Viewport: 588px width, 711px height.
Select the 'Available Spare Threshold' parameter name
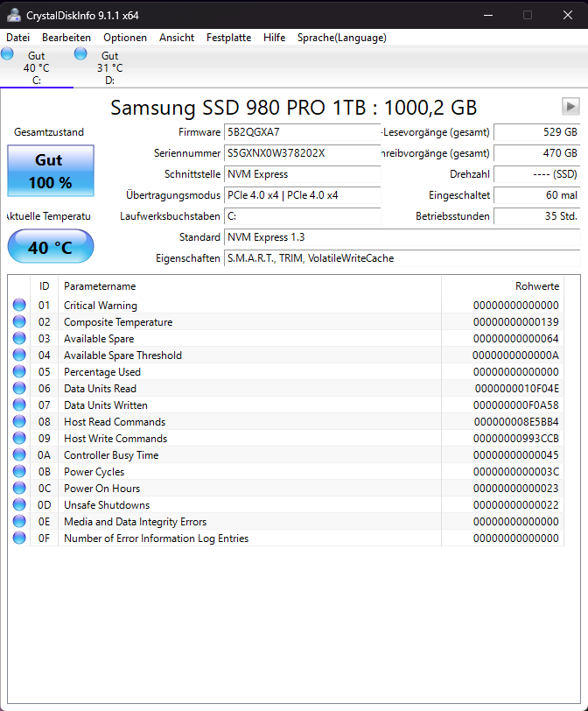(x=122, y=355)
